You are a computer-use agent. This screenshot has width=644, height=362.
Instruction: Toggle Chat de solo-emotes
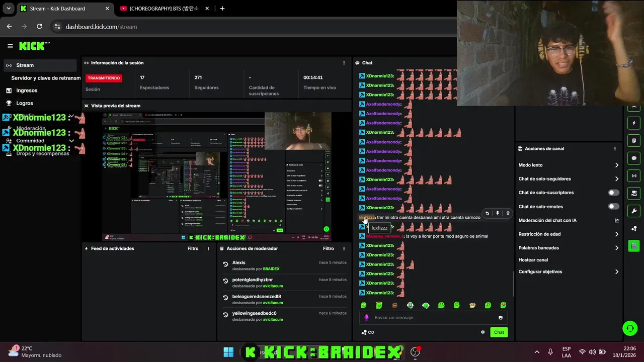tap(613, 206)
